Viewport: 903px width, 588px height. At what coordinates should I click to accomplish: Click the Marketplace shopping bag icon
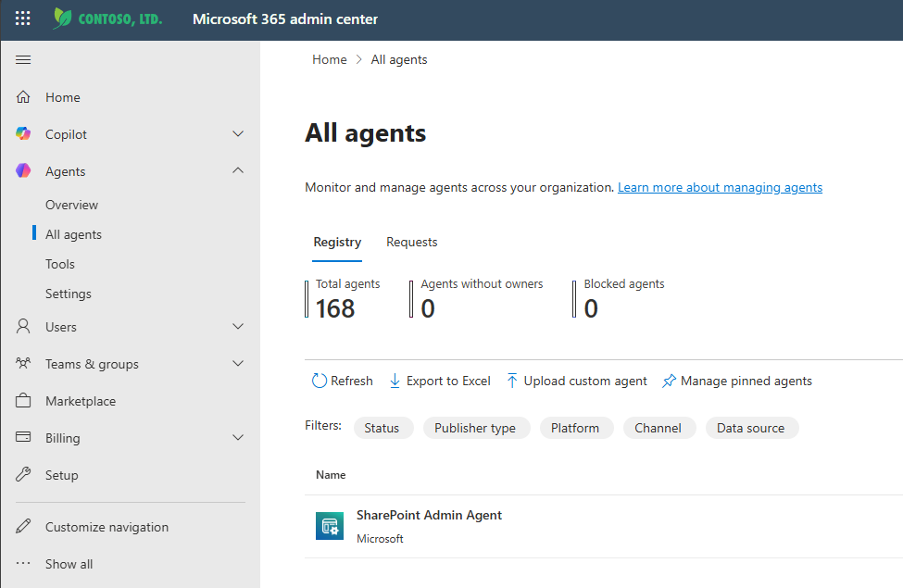click(x=23, y=400)
